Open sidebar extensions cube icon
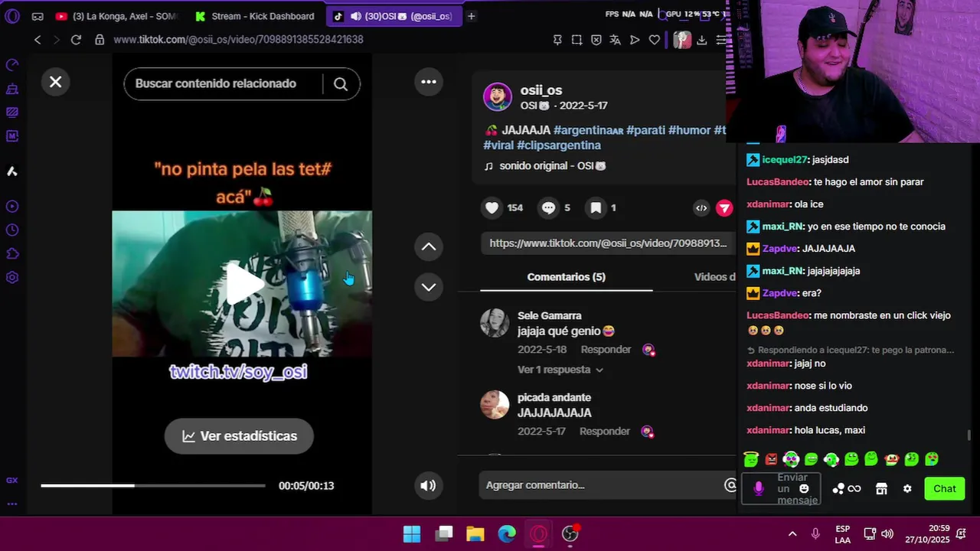The height and width of the screenshot is (551, 980). [11, 254]
